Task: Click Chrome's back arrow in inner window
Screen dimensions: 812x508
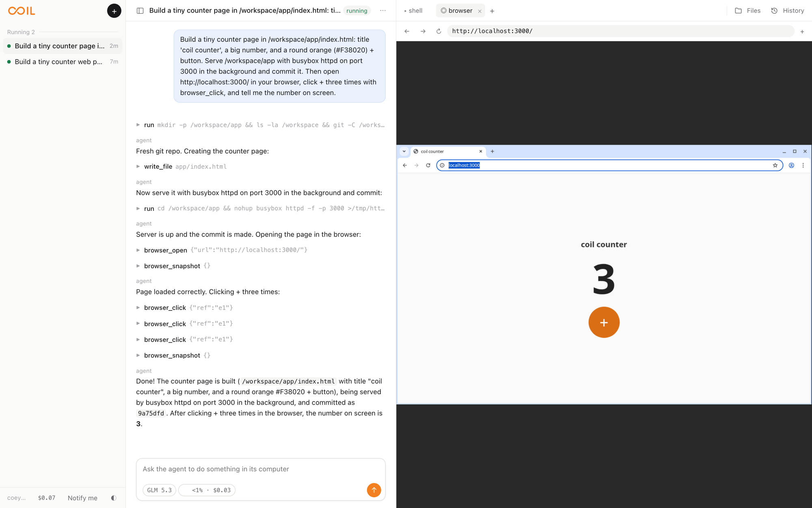Action: pyautogui.click(x=405, y=165)
